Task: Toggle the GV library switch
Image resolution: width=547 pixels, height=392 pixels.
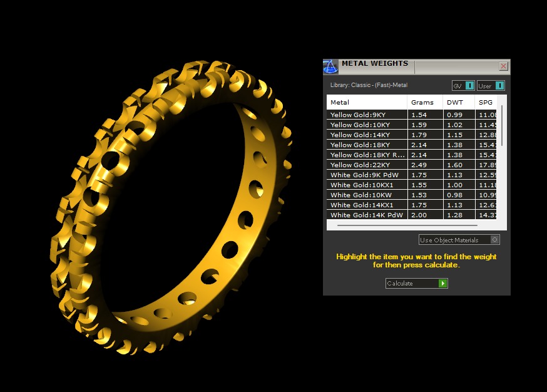Action: coord(463,86)
